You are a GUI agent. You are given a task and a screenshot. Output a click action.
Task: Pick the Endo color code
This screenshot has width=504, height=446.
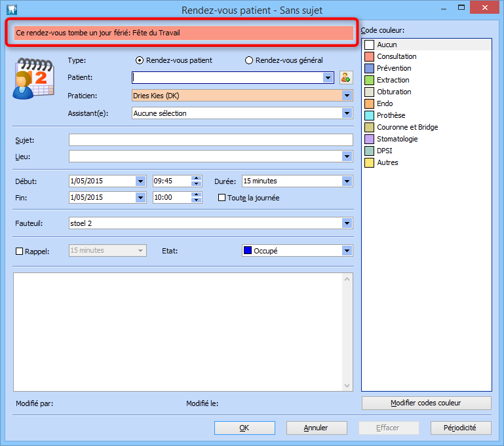[x=427, y=103]
